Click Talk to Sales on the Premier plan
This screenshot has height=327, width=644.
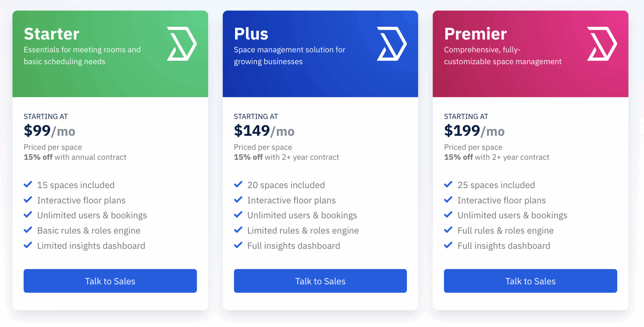click(530, 281)
